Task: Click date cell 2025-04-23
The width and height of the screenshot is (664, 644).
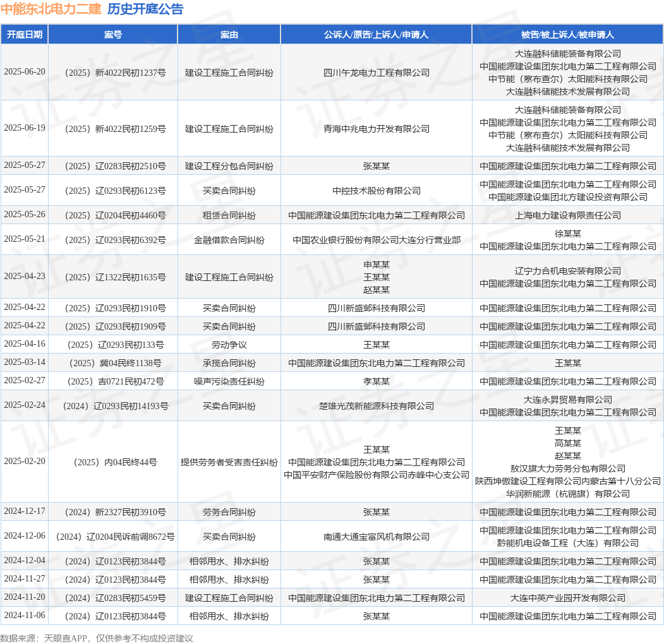Action: (25, 277)
